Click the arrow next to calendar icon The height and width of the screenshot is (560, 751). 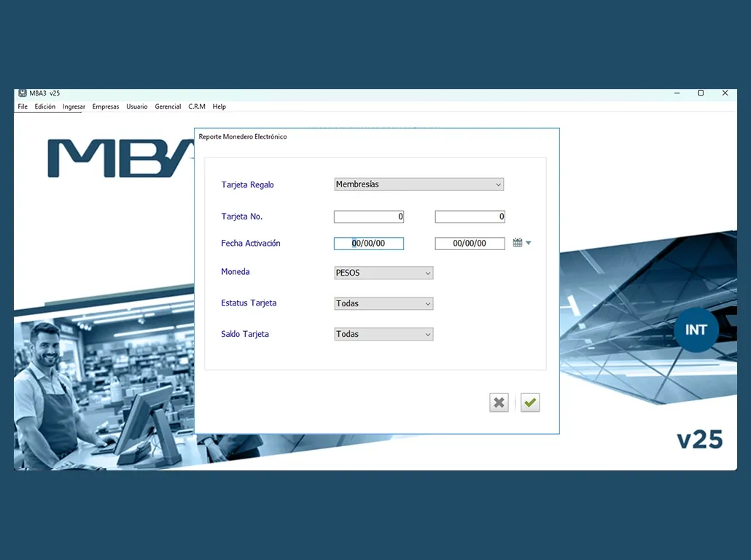click(x=529, y=244)
